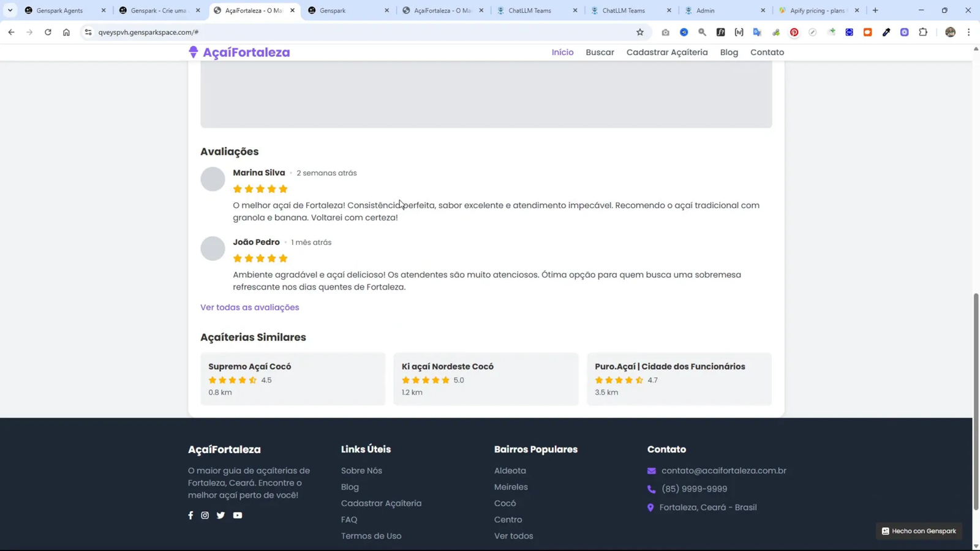The height and width of the screenshot is (551, 980).
Task: Open the Instagram icon in footer
Action: [x=205, y=515]
